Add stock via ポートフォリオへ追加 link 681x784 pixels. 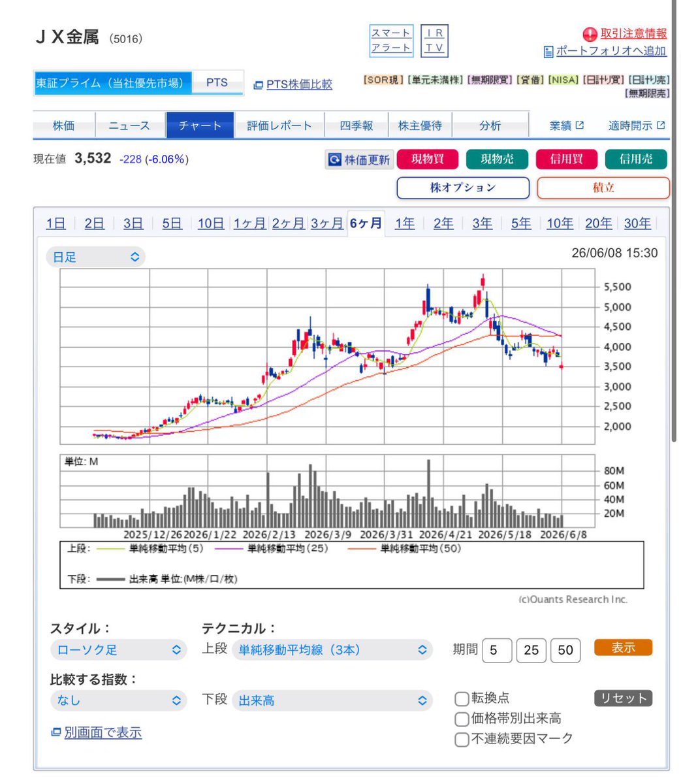pos(610,51)
